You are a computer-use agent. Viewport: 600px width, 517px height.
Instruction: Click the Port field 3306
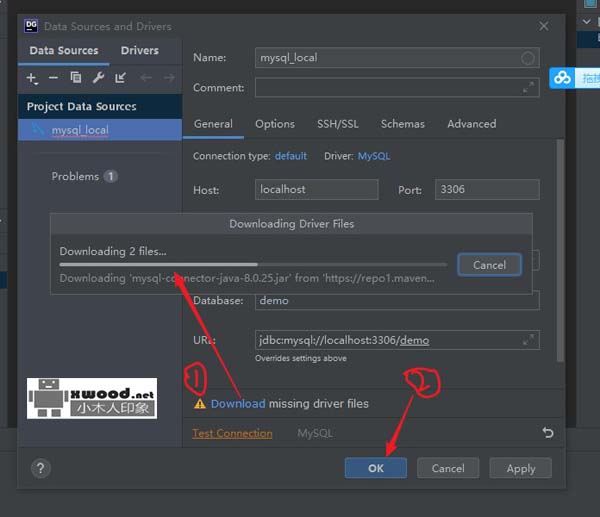[x=487, y=189]
